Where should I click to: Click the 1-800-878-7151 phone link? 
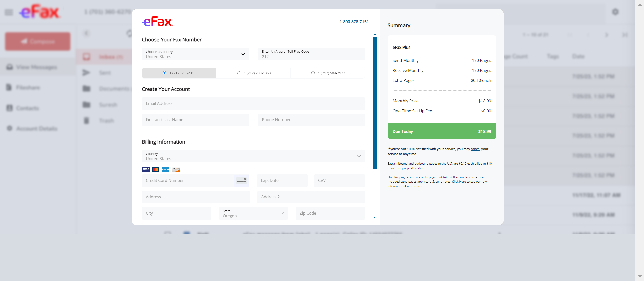(354, 22)
